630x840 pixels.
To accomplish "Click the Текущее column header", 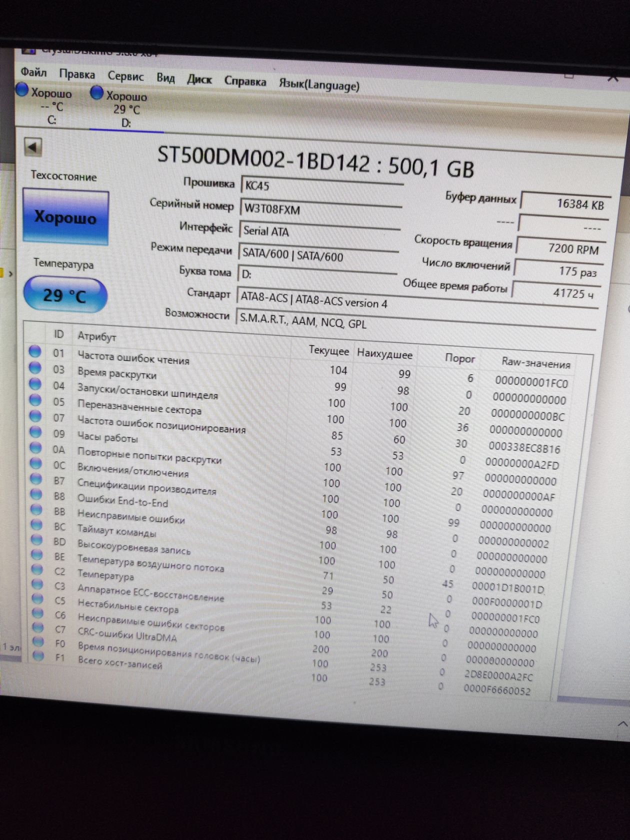I will [x=328, y=350].
